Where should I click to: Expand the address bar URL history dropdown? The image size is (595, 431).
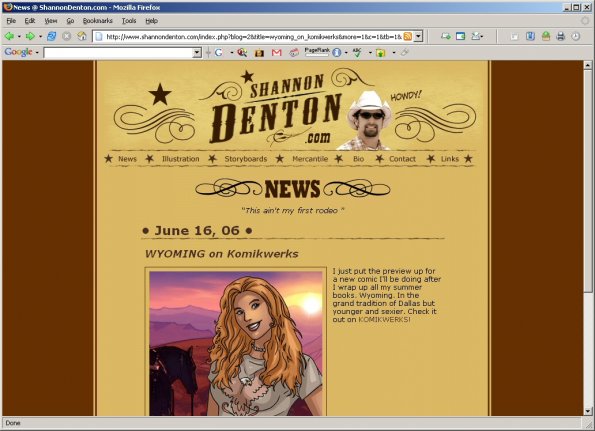click(418, 36)
